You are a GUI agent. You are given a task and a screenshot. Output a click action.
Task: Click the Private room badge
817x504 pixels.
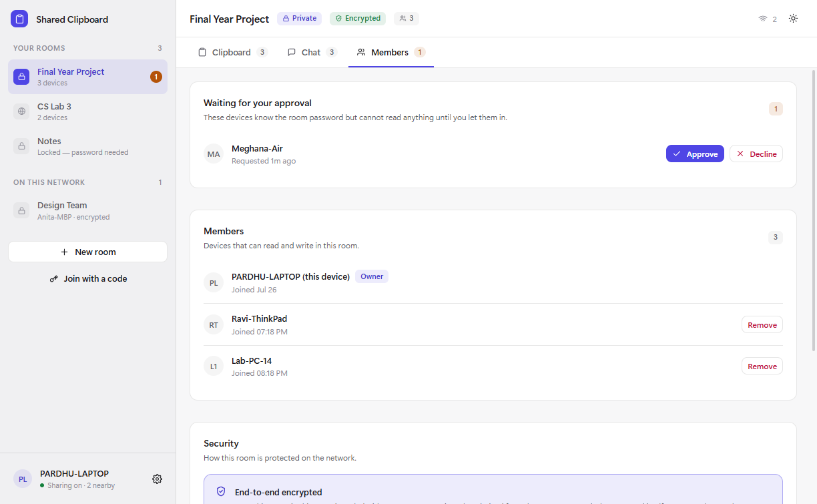coord(300,19)
